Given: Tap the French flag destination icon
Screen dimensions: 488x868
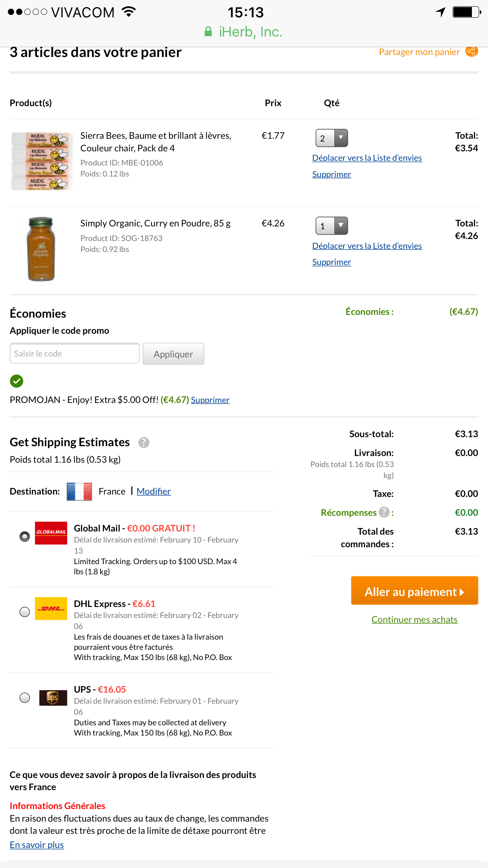Looking at the screenshot, I should click(x=79, y=491).
